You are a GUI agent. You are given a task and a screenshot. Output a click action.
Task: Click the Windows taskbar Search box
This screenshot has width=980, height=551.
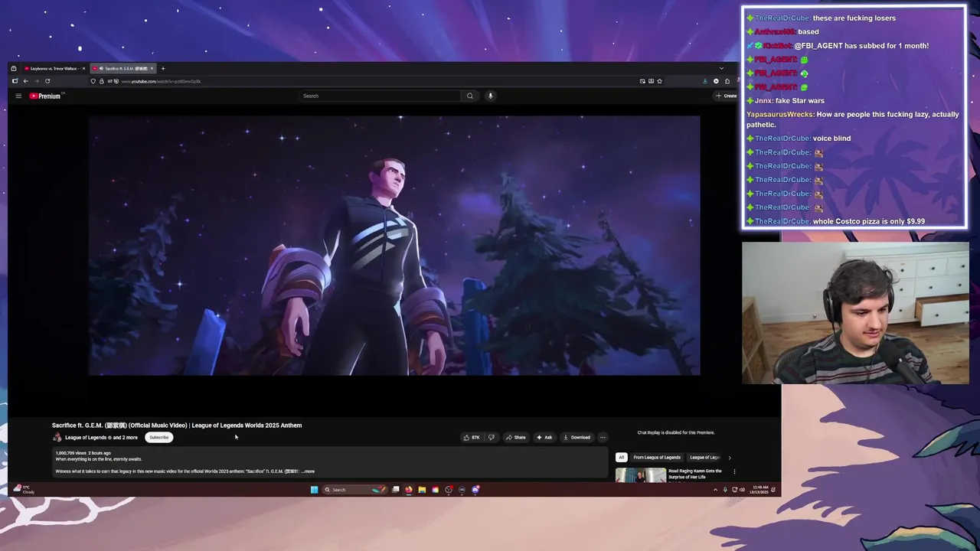355,490
